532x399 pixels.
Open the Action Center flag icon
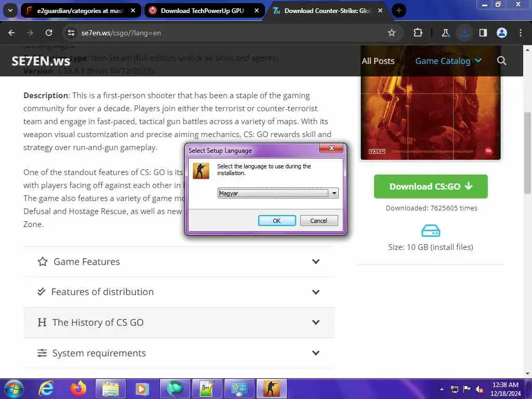(x=467, y=389)
